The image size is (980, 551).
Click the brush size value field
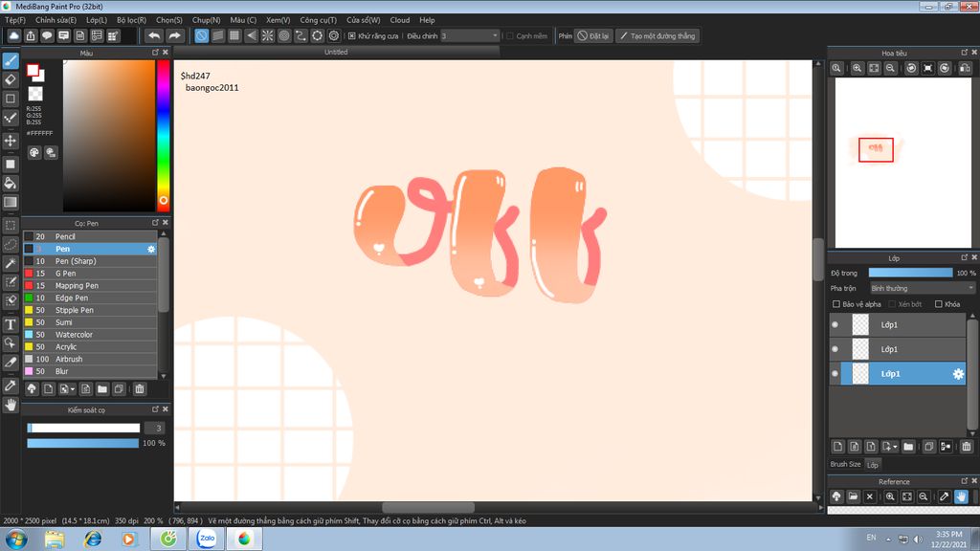(x=156, y=428)
